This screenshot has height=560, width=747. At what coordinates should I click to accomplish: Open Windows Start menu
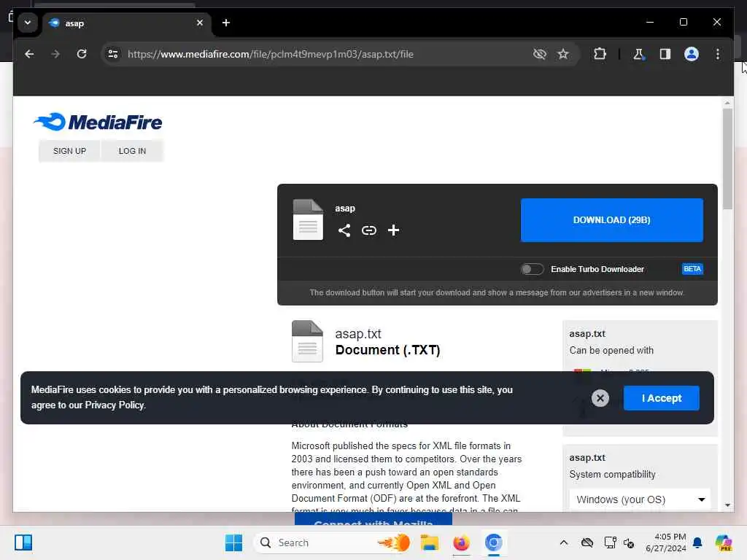coord(233,542)
